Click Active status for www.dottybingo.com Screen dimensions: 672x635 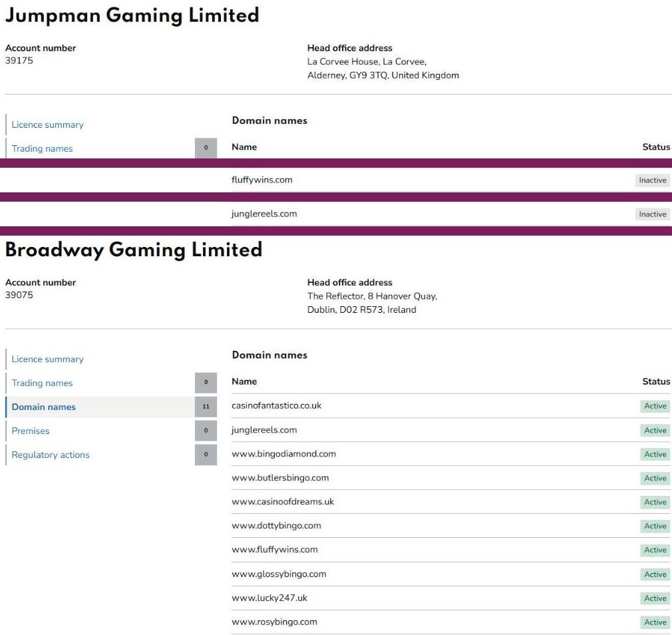click(x=655, y=526)
